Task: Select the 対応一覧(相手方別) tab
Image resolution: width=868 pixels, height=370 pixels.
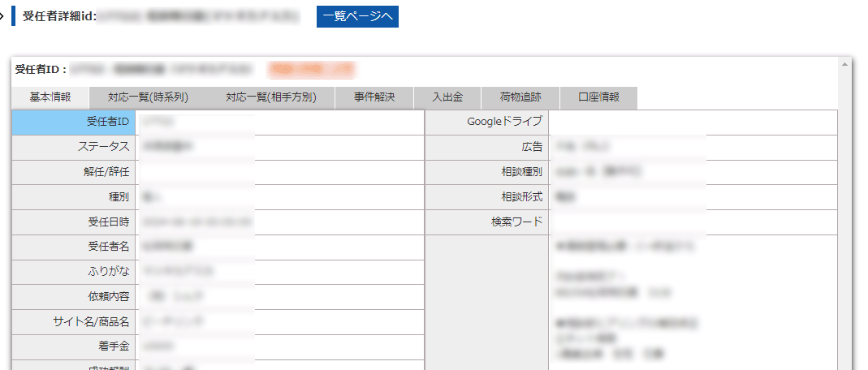Action: pyautogui.click(x=270, y=97)
